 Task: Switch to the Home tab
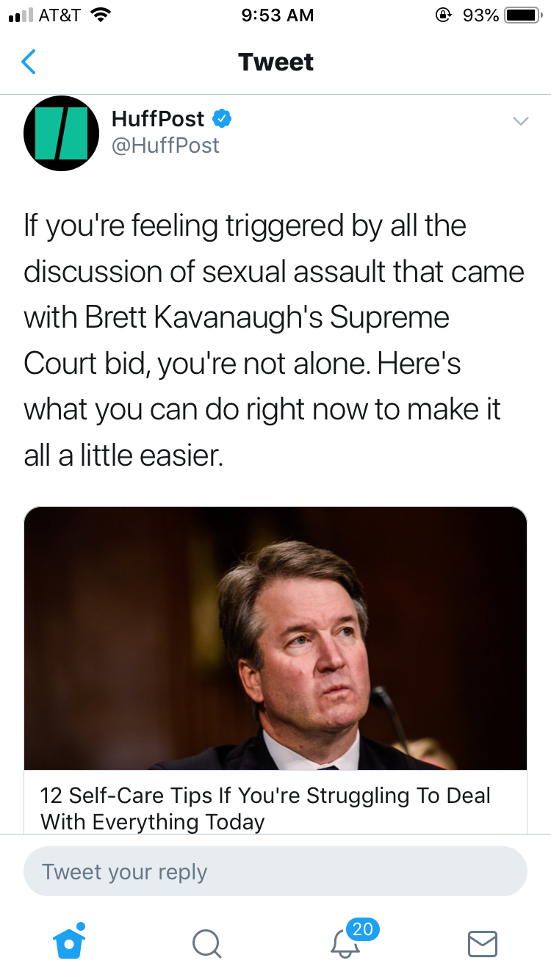pos(70,941)
